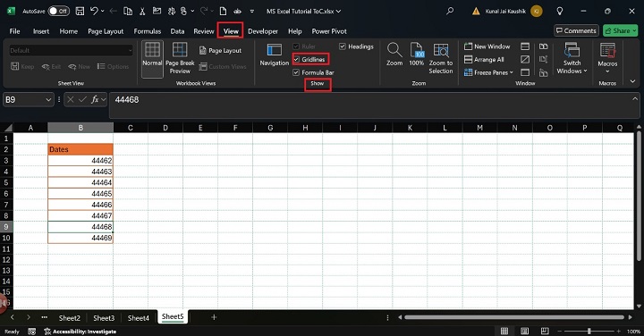644x336 pixels.
Task: Click the green Share button
Action: pyautogui.click(x=620, y=30)
